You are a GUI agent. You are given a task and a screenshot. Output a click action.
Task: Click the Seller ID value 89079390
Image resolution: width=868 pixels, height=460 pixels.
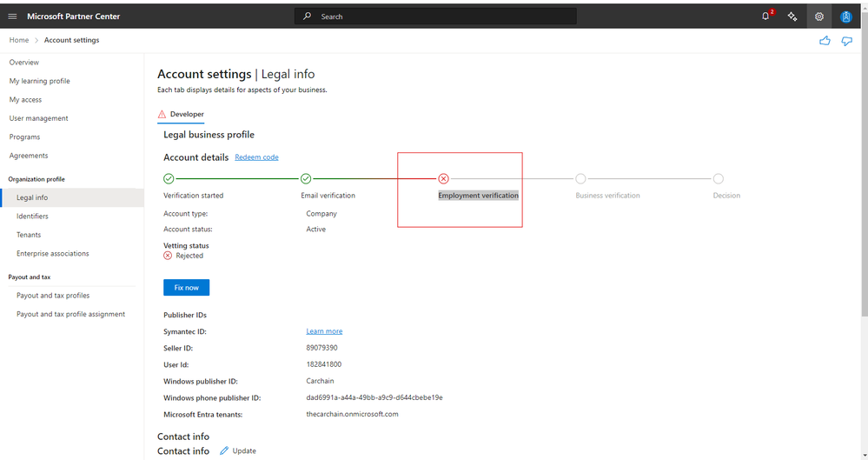coord(321,348)
